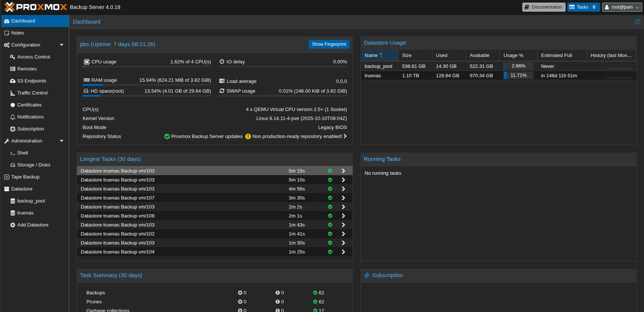Open dashboard settings gear icon
The width and height of the screenshot is (644, 312).
[x=637, y=22]
